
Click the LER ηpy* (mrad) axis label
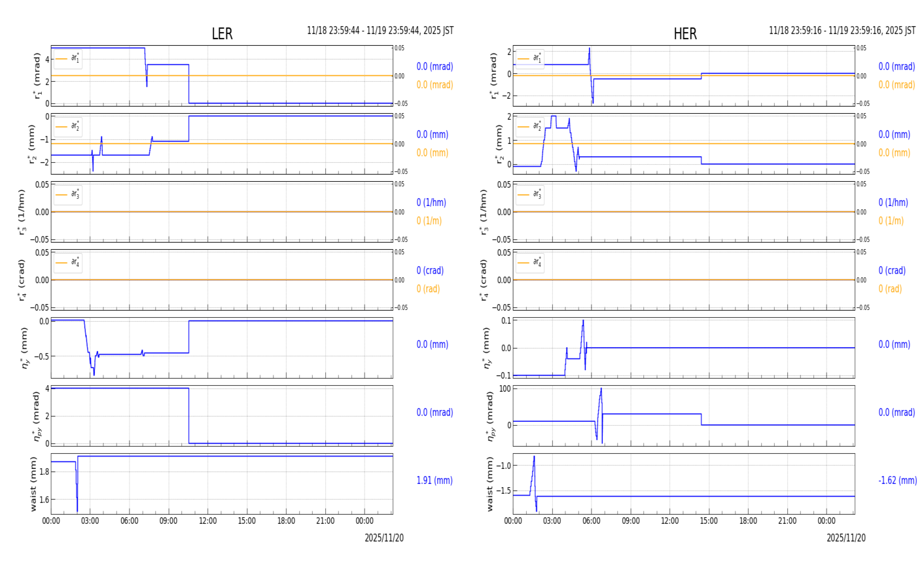click(36, 416)
